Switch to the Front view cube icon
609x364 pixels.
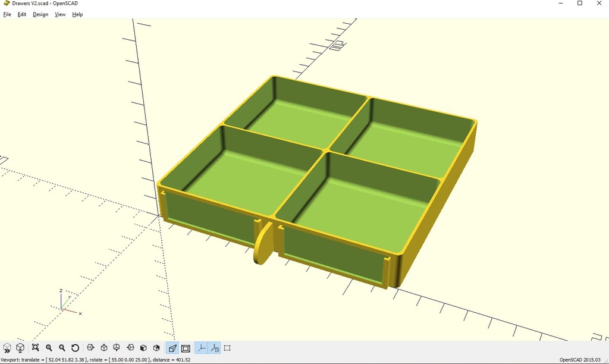[x=143, y=348]
